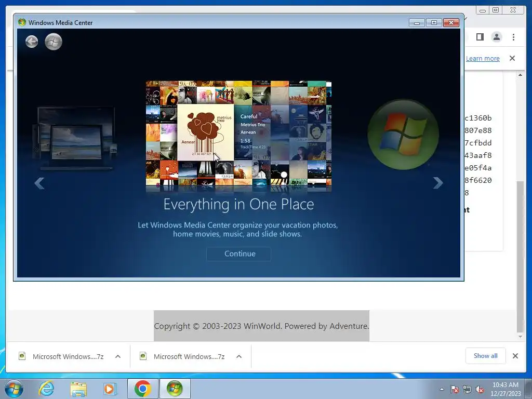Open Action Center flag icon in tray
This screenshot has height=399, width=532.
click(x=454, y=389)
